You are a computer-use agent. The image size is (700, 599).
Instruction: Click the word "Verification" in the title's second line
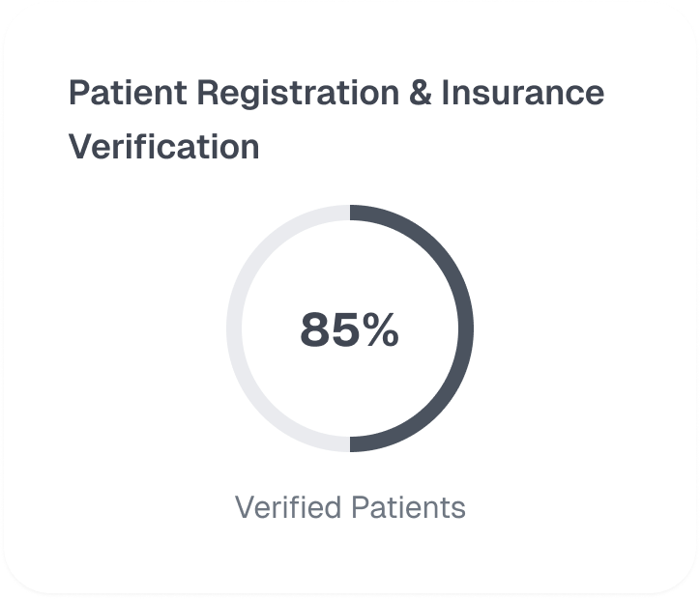163,147
